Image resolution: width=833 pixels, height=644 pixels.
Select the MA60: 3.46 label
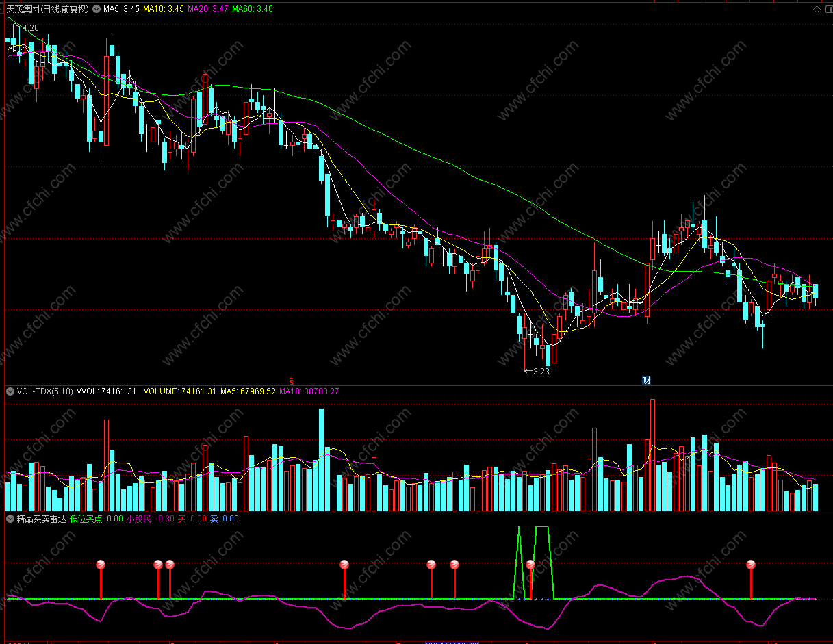pyautogui.click(x=252, y=9)
